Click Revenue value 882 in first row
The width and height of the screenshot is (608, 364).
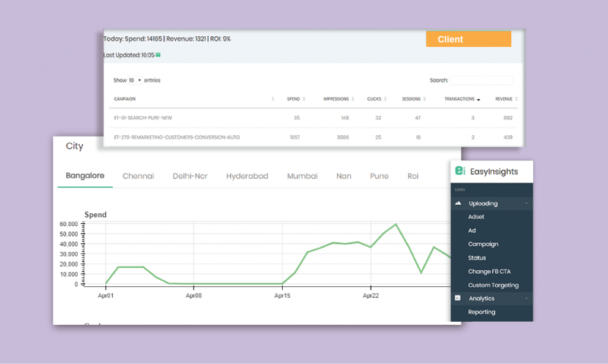(508, 118)
